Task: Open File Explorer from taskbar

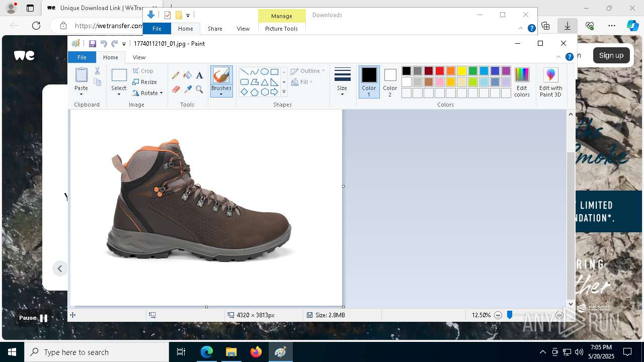Action: tap(231, 352)
